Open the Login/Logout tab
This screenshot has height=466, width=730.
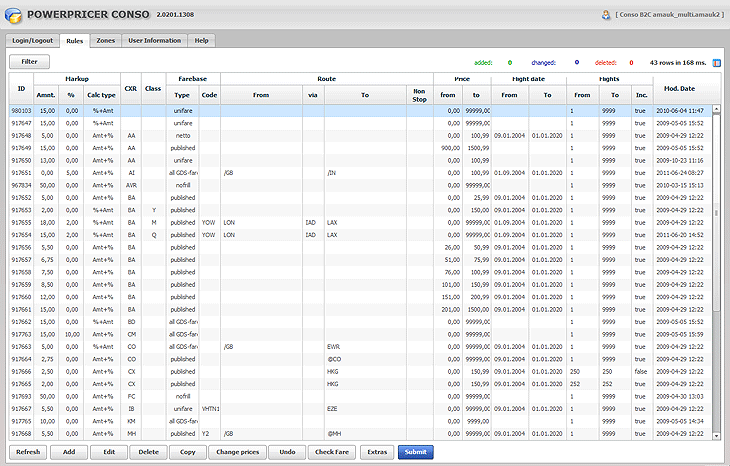33,41
